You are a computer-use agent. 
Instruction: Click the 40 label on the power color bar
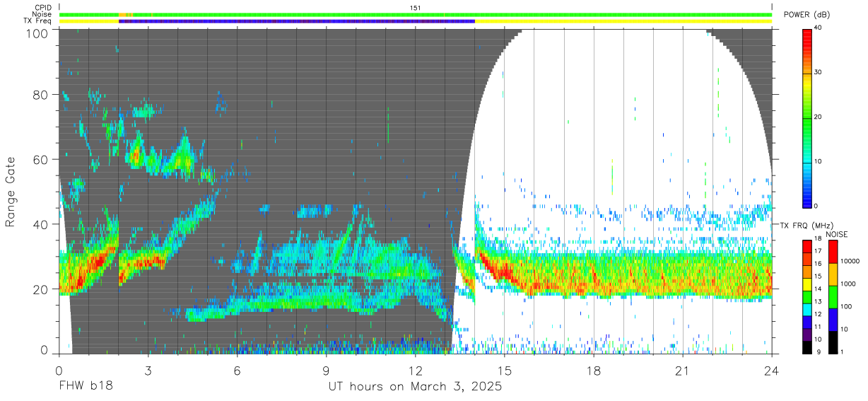point(819,28)
